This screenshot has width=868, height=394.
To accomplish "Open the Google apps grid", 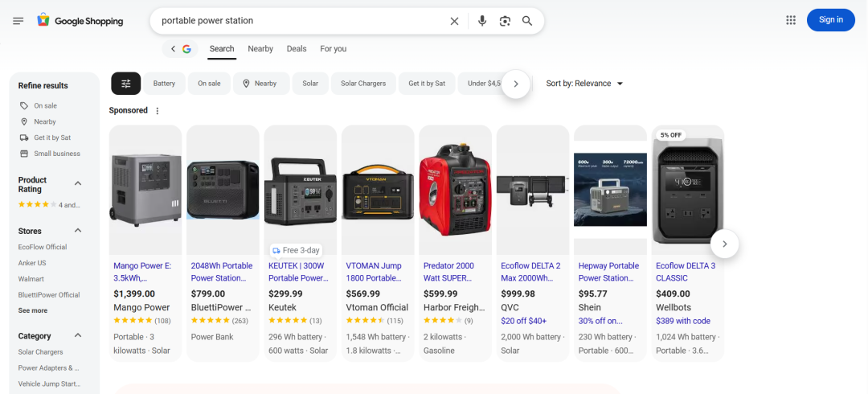I will [791, 20].
